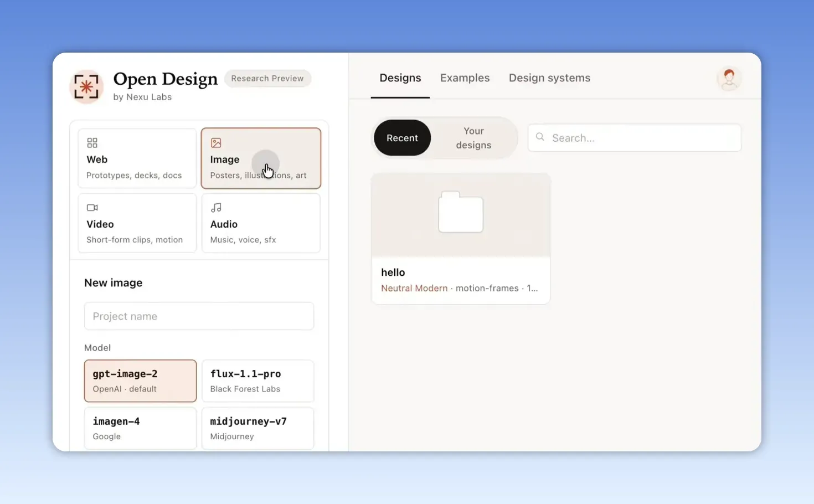
Task: Open the hello design title
Action: (393, 272)
